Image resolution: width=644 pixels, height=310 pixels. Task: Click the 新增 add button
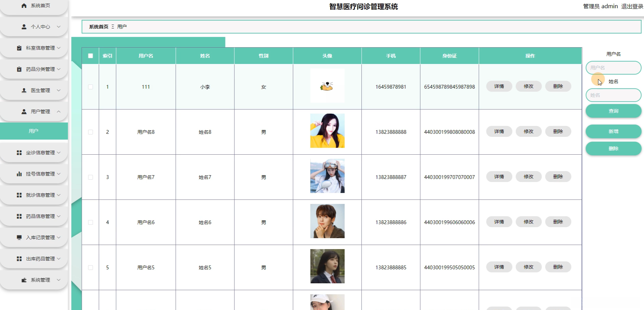(614, 131)
